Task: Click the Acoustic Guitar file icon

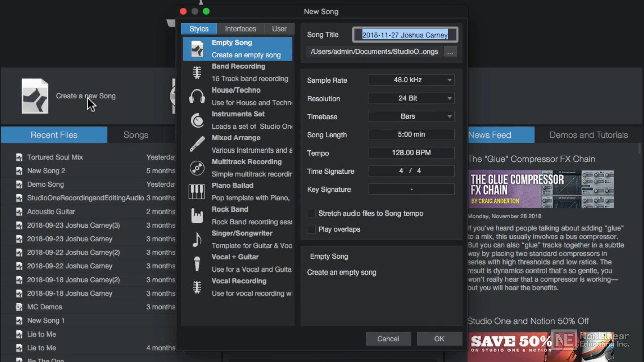Action: click(x=19, y=212)
